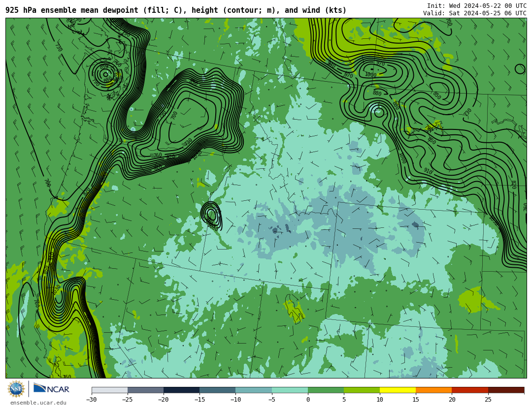This screenshot has height=409, width=532.
Task: Select the 0 to 5 green swatch
Action: tap(326, 390)
